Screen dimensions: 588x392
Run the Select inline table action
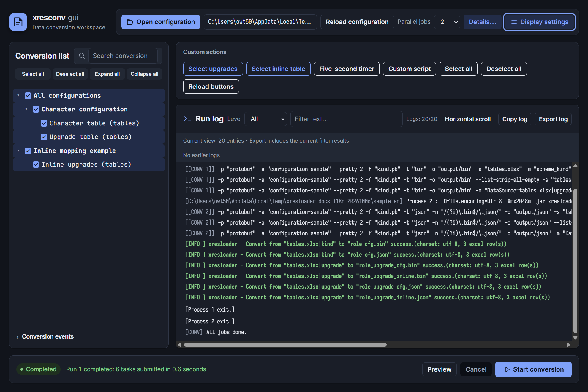tap(278, 69)
